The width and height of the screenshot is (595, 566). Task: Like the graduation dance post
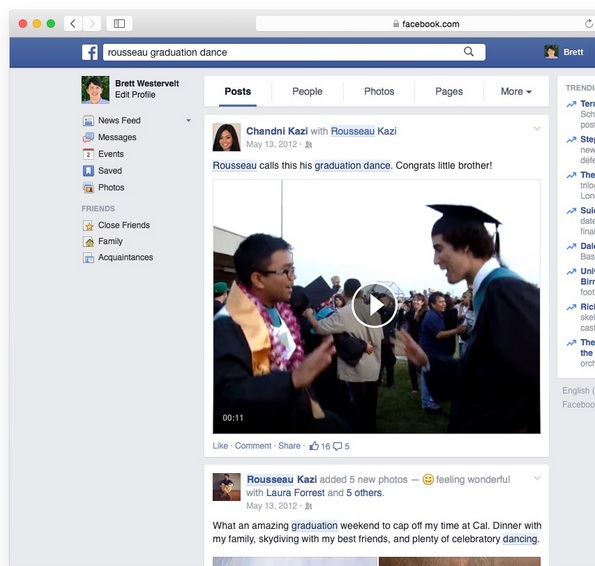point(220,446)
